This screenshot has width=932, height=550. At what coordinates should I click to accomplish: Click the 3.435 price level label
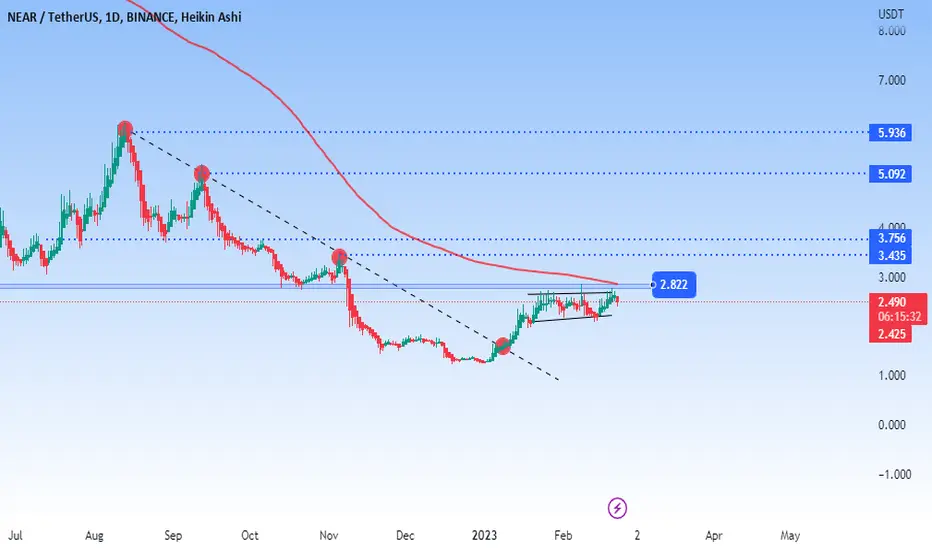click(x=890, y=256)
